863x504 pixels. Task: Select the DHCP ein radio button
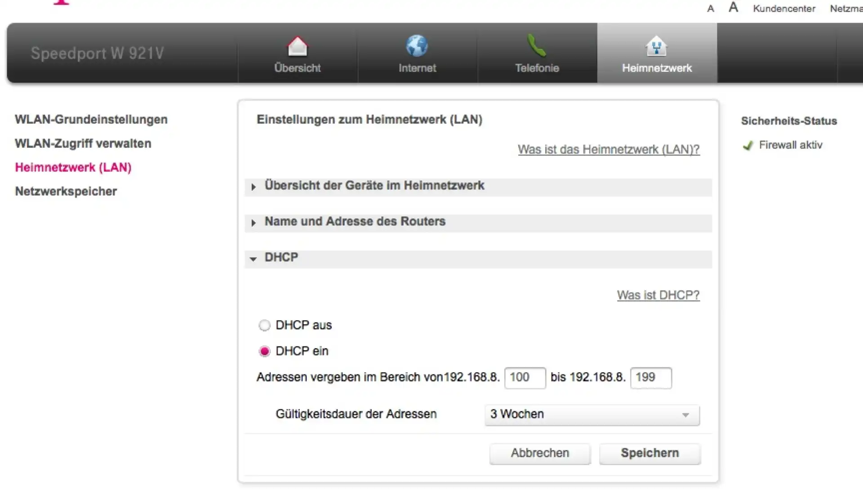click(x=264, y=351)
